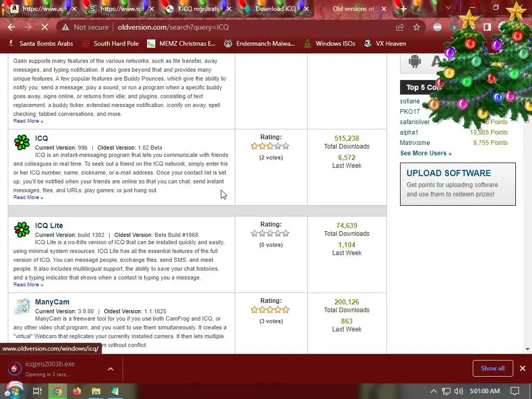The image size is (532, 399).
Task: Open the tab search chevron
Action: pyautogui.click(x=448, y=7)
